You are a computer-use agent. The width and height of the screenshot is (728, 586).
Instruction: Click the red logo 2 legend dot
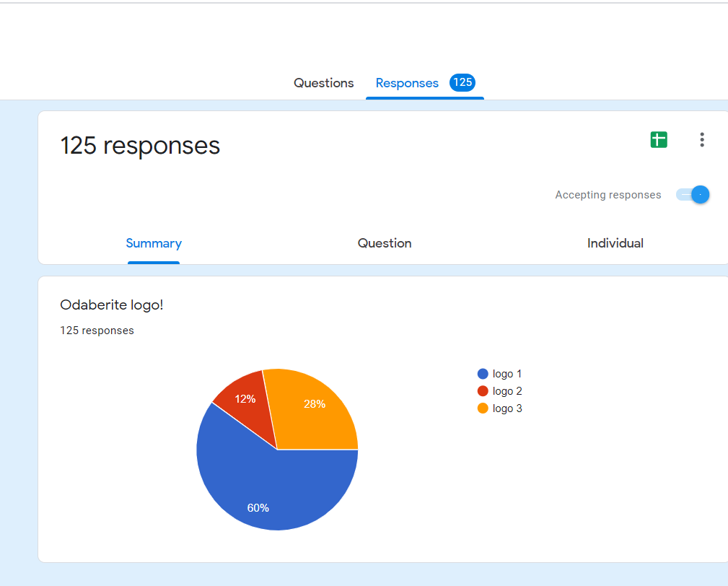coord(483,391)
